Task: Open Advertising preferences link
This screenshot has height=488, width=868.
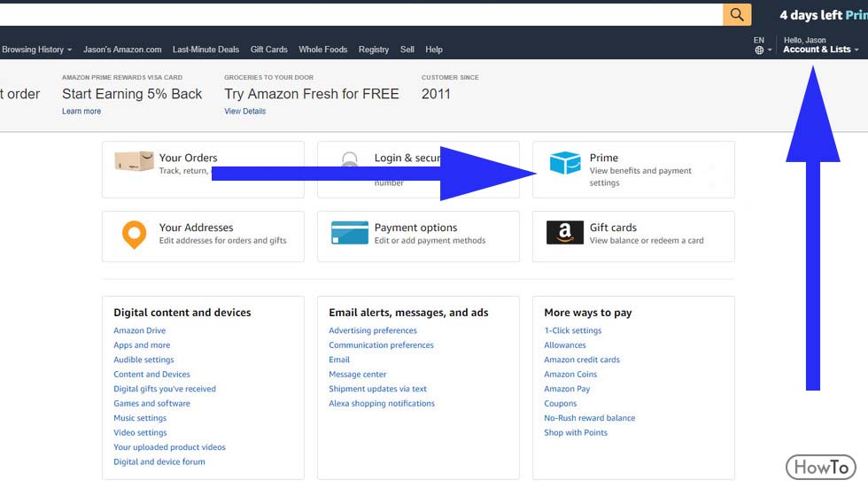Action: pos(373,330)
